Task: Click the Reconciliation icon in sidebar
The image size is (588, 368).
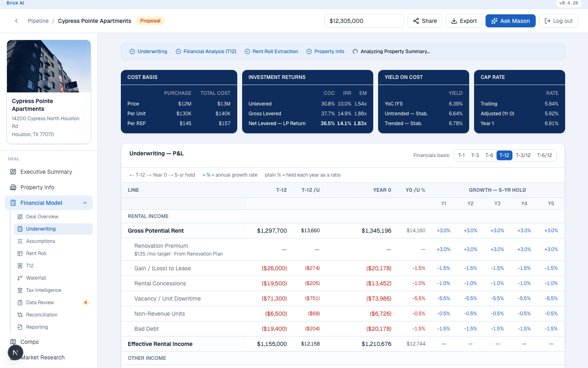Action: 20,315
